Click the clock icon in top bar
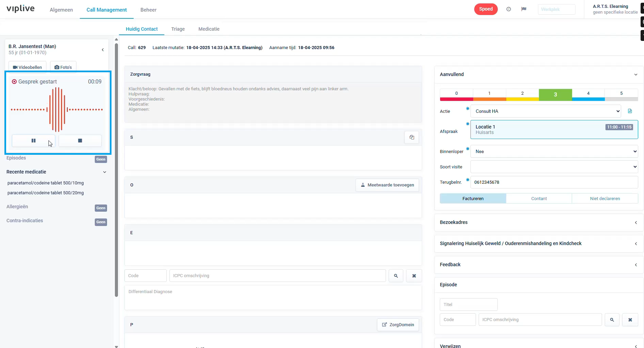 coord(508,9)
